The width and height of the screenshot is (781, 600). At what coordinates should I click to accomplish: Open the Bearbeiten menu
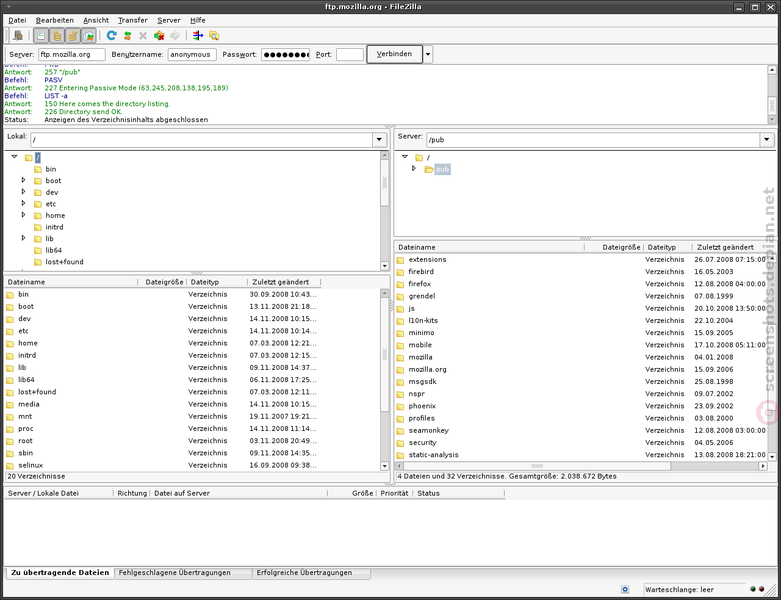pyautogui.click(x=55, y=20)
